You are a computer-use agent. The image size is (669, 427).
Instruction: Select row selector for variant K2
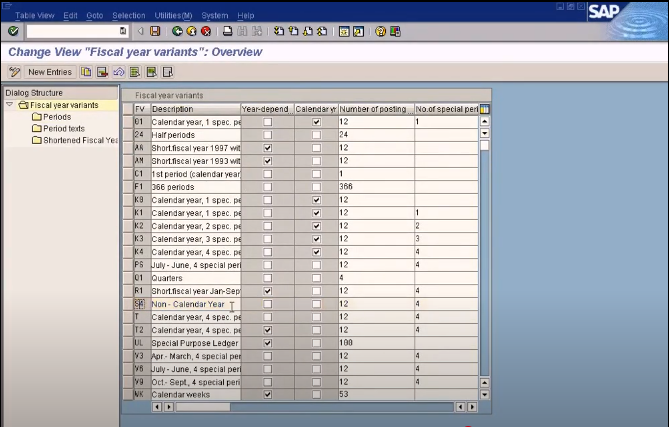tap(128, 226)
